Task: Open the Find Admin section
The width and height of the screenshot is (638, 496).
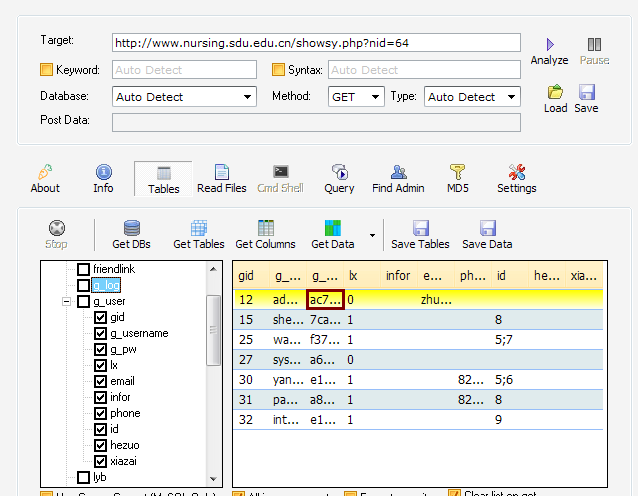Action: [x=398, y=179]
